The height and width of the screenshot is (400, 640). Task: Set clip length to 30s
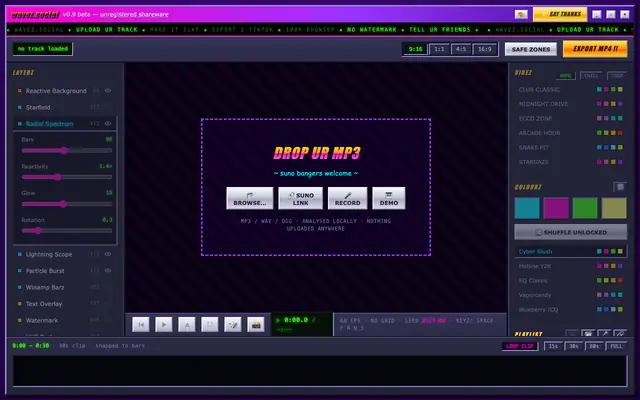(573, 346)
